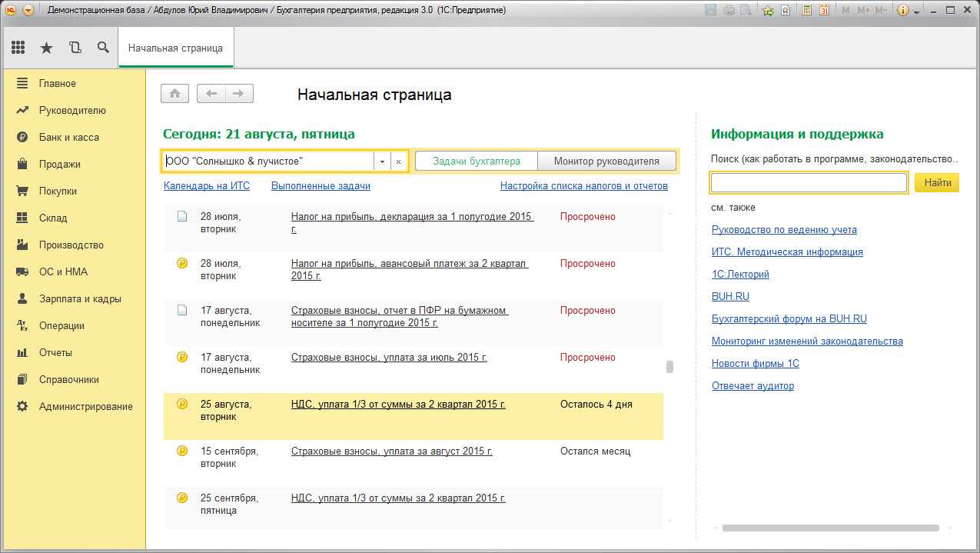
Task: Expand the arrow next to info icon
Action: (917, 12)
